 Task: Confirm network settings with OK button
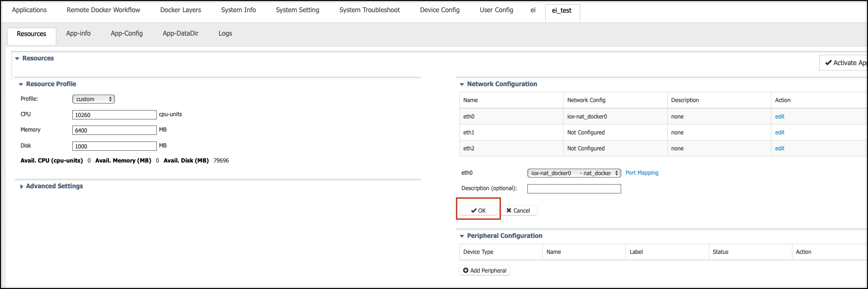(x=478, y=211)
